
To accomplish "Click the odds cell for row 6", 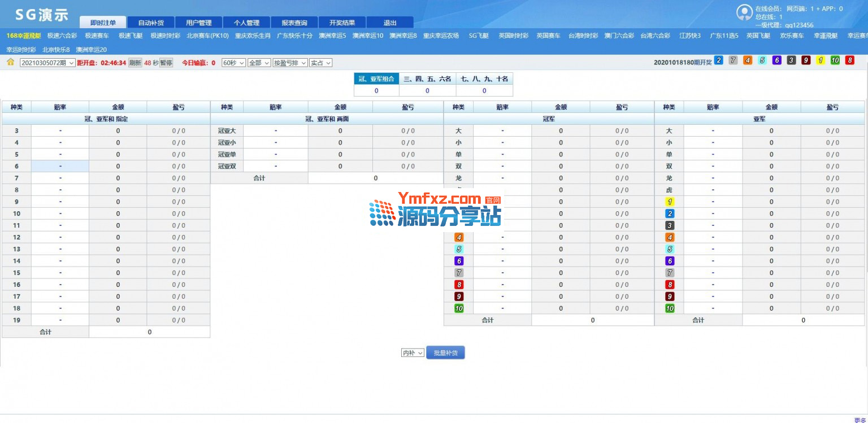I will click(60, 166).
